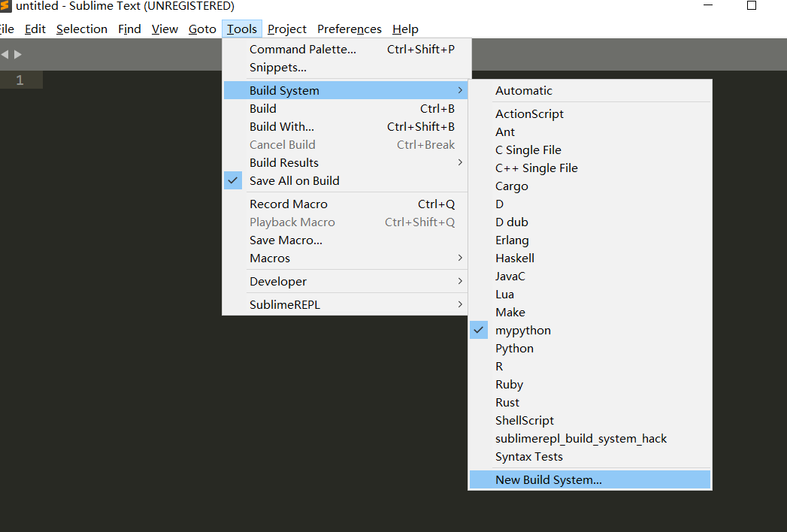This screenshot has width=787, height=532.
Task: Select Lua build system
Action: click(x=590, y=294)
